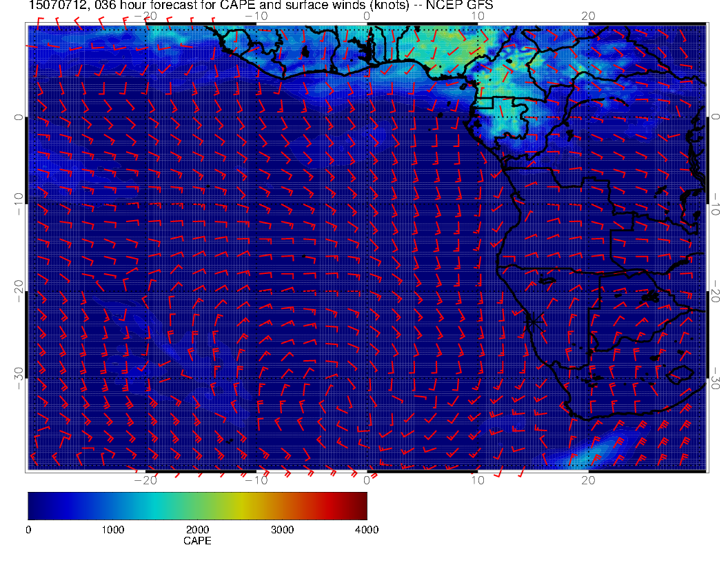728x563 pixels.
Task: Click the asterisk marker on the Namibian coast
Action: pyautogui.click(x=532, y=319)
